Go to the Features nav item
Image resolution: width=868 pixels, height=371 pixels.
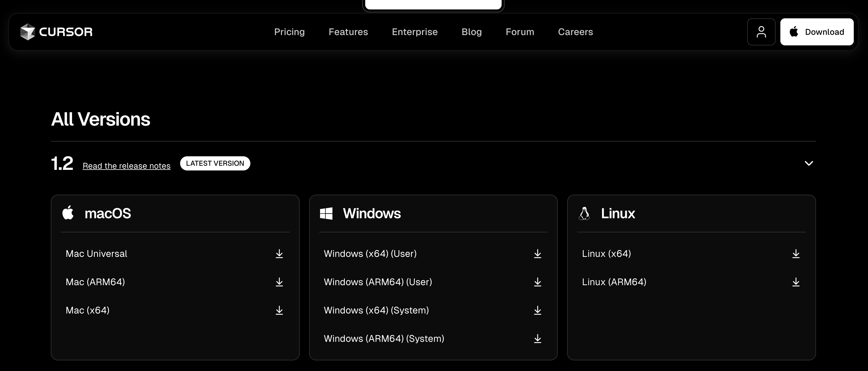[x=348, y=32]
